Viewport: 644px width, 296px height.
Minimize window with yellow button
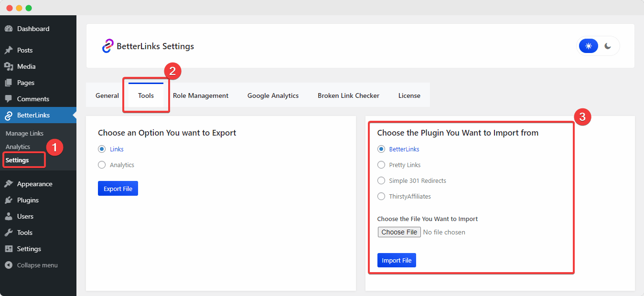[19, 8]
